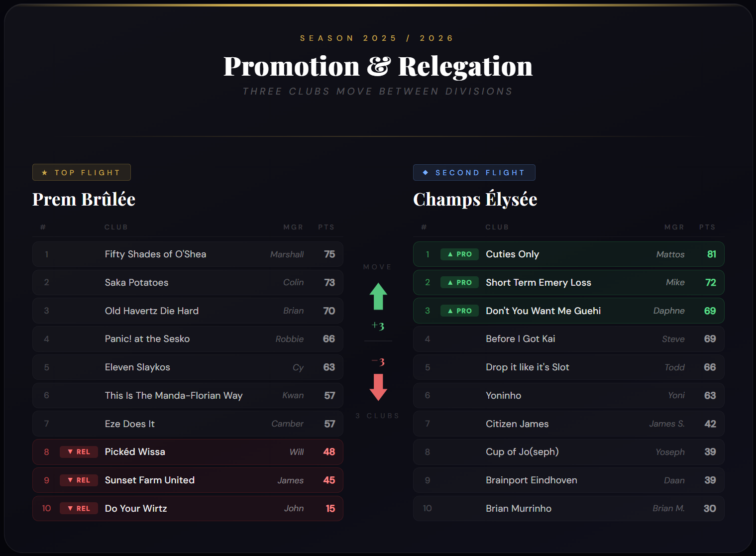Select the Brainport Eindhoven row

pyautogui.click(x=568, y=480)
